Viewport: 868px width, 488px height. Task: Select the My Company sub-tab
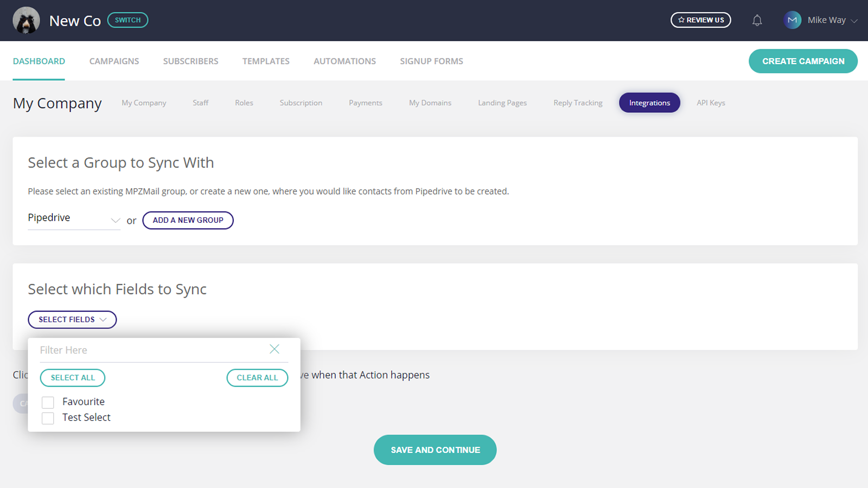[x=144, y=102]
